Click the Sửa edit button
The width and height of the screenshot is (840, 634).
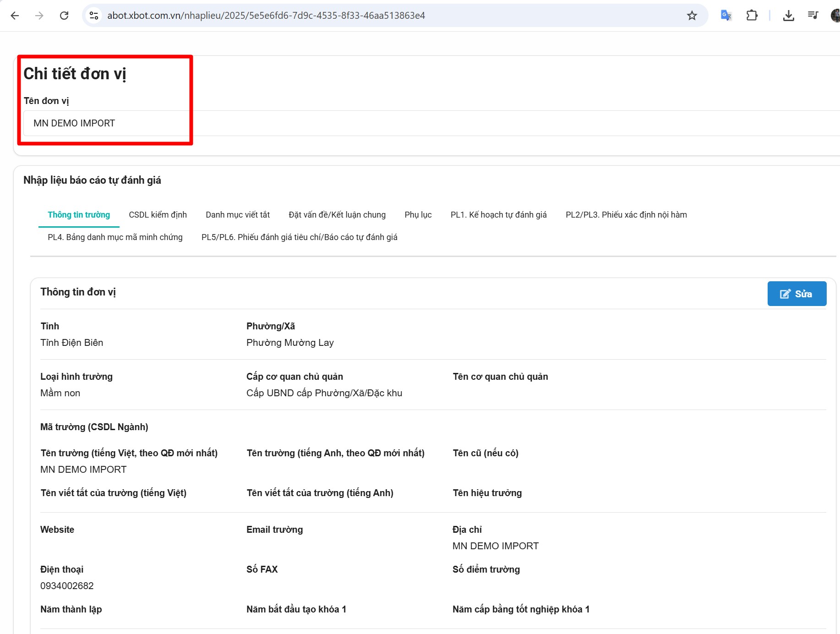(x=796, y=294)
